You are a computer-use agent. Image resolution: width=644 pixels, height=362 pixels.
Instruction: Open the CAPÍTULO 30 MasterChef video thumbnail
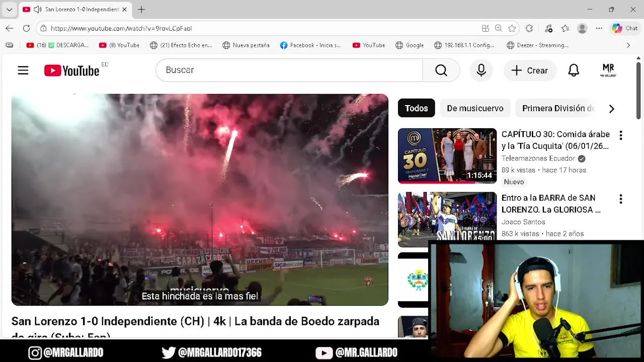pyautogui.click(x=447, y=156)
